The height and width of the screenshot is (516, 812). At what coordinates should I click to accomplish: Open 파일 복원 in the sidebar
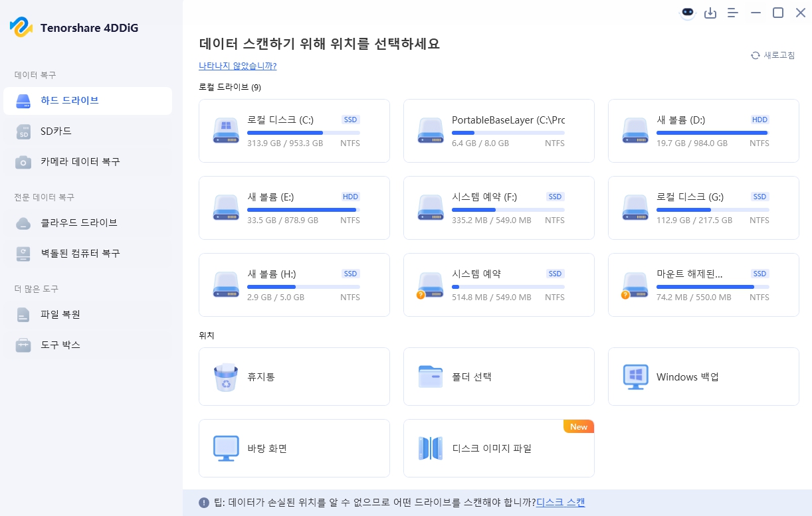(x=87, y=315)
